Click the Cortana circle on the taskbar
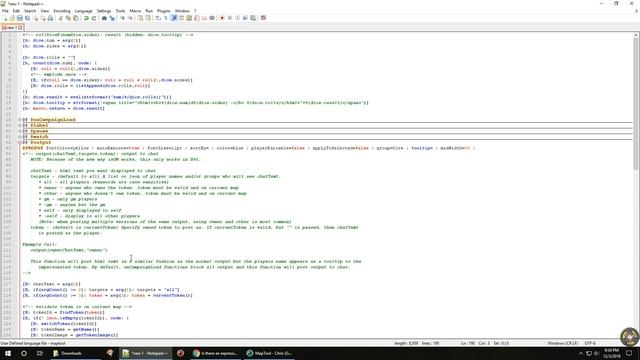 tap(24, 353)
